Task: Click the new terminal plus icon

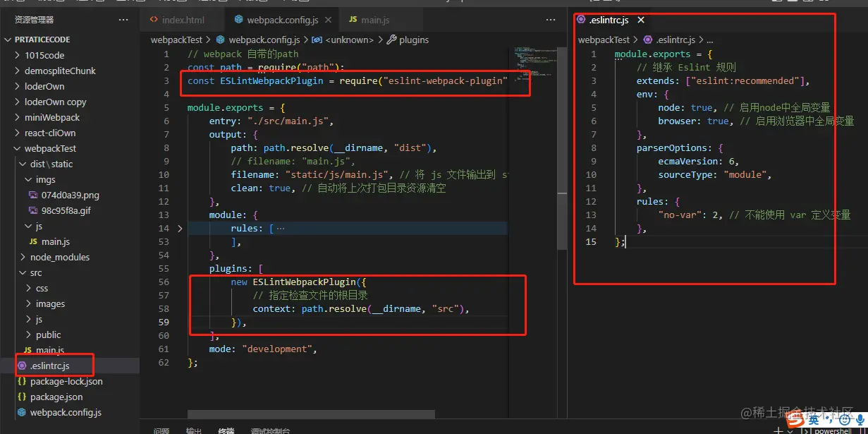Action: (x=778, y=430)
